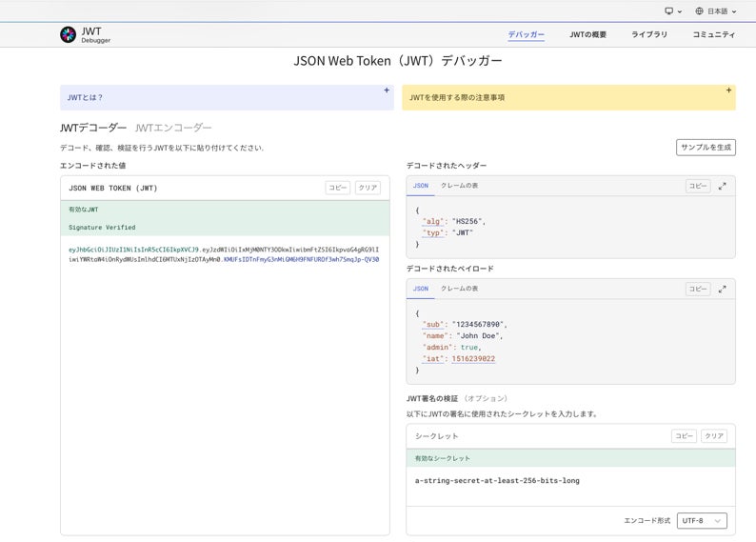This screenshot has height=542, width=756.
Task: Go to JWTの概要 page
Action: click(x=587, y=34)
